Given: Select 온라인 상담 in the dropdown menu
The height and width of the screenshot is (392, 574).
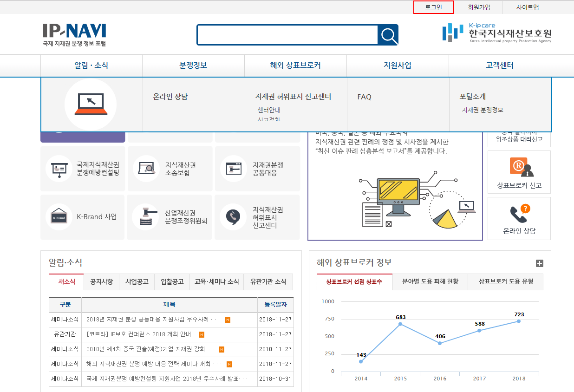Looking at the screenshot, I should point(170,97).
